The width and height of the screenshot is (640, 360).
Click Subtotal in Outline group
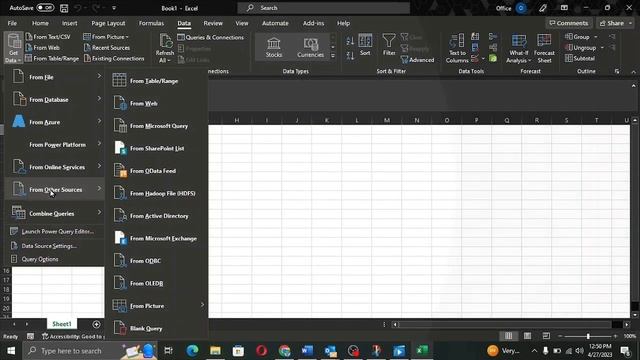point(580,58)
